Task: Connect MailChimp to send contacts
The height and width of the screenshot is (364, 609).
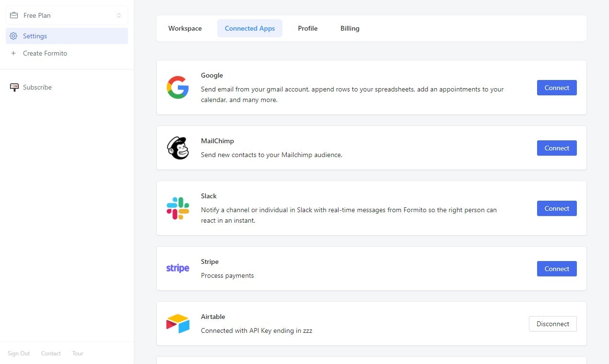Action: click(x=556, y=148)
